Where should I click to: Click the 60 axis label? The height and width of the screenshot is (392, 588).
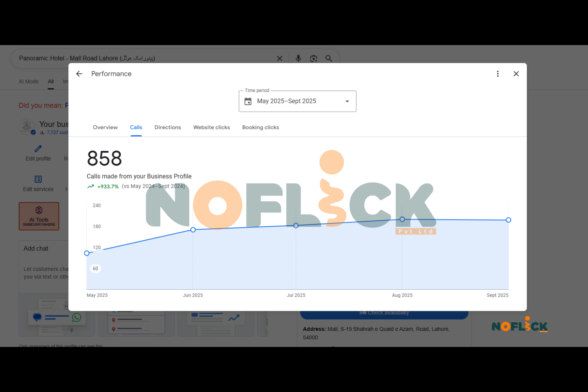96,269
